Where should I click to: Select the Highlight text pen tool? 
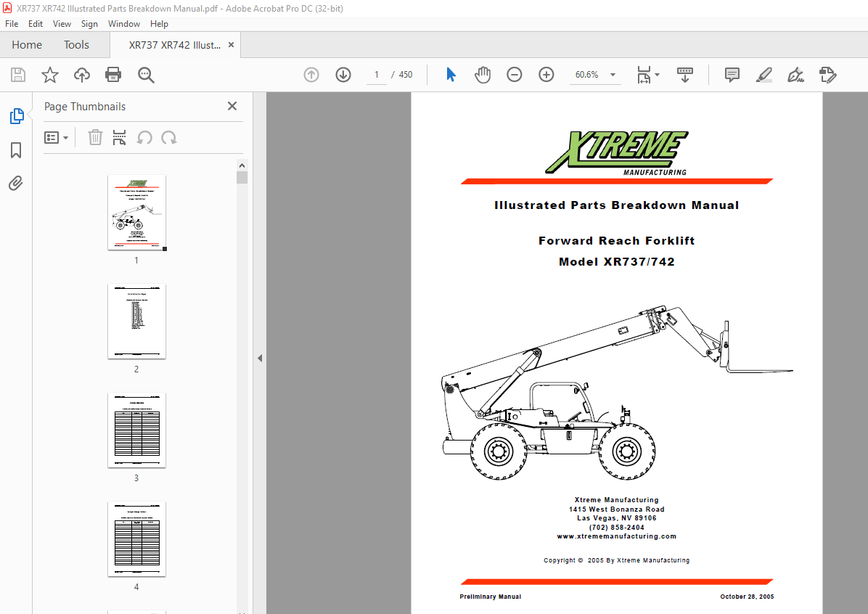click(764, 75)
